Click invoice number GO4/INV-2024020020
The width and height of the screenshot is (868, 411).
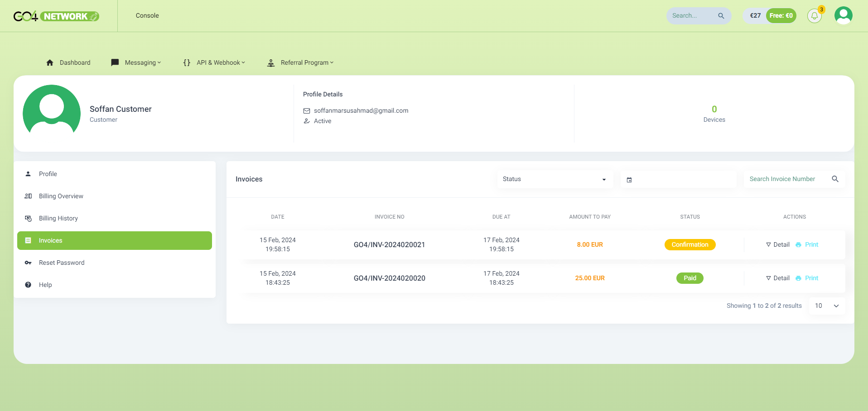[390, 278]
